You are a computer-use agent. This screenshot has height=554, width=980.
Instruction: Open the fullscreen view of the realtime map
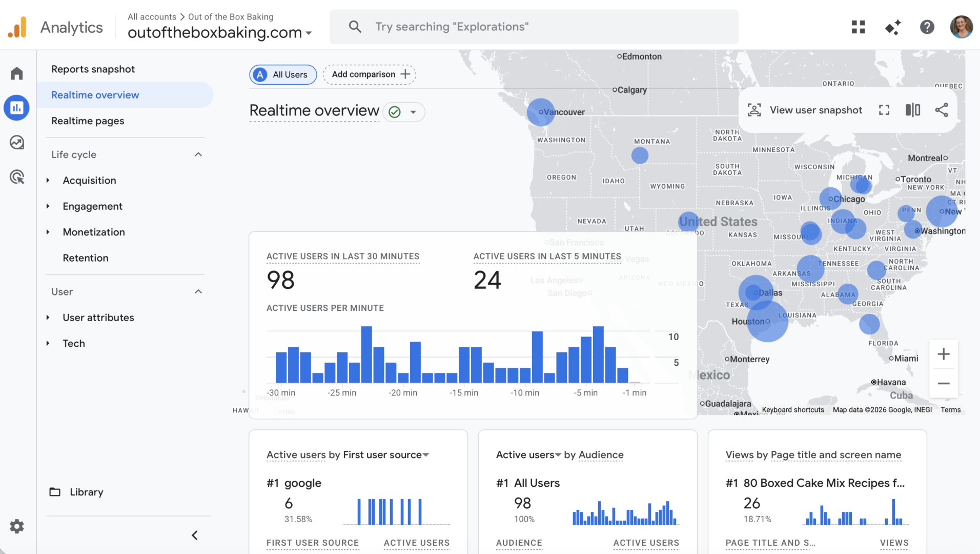[x=884, y=110]
